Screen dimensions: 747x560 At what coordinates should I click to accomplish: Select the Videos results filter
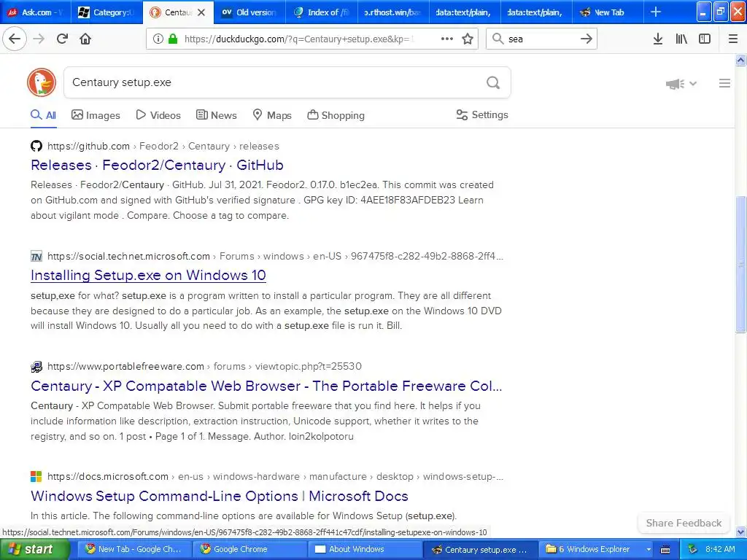click(x=158, y=114)
